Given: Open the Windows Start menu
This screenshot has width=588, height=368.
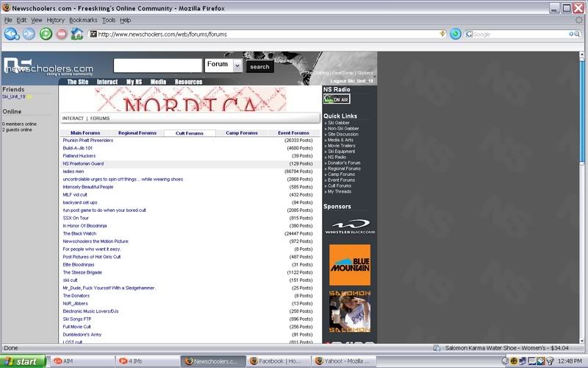Looking at the screenshot, I should point(24,361).
